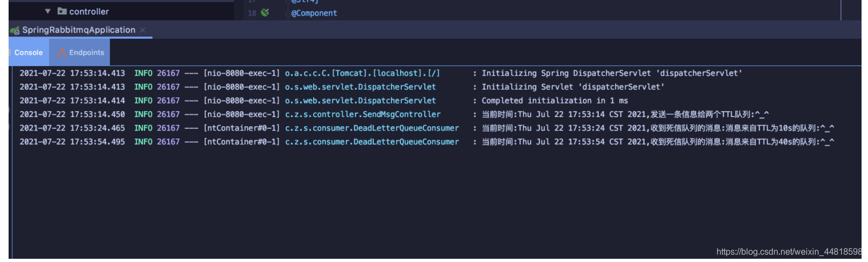The height and width of the screenshot is (262, 868).
Task: Open the DeadLetterQueueConsumer link at 17:53:24.465
Action: [x=372, y=128]
